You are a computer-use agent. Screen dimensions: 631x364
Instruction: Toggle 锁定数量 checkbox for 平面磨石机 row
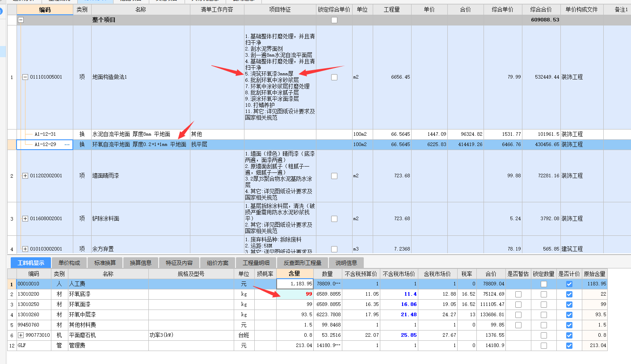[x=543, y=335]
